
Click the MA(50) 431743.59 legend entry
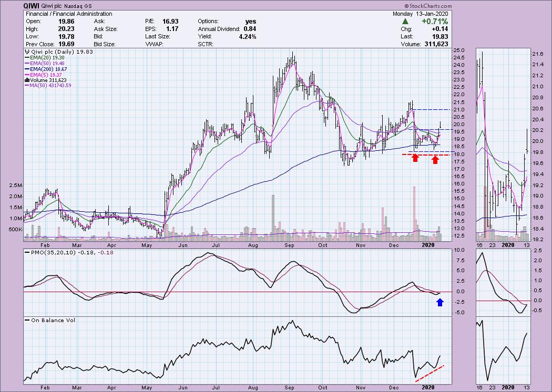pos(48,86)
